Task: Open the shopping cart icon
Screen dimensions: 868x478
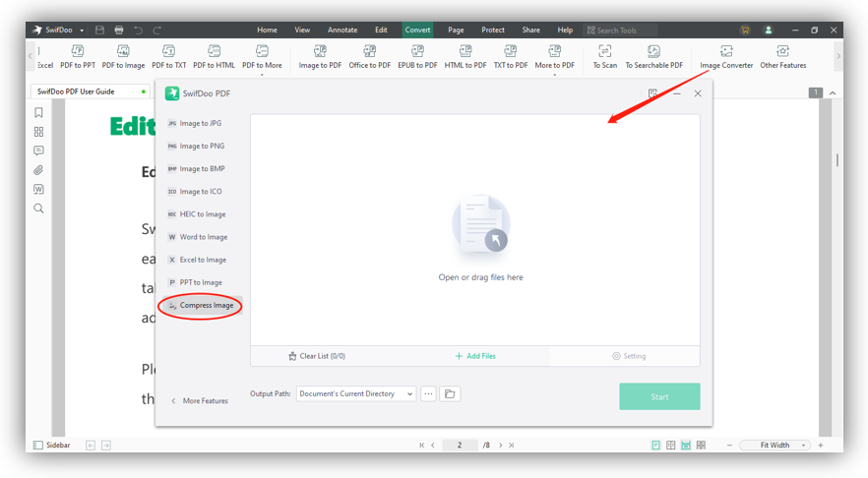Action: [x=745, y=30]
